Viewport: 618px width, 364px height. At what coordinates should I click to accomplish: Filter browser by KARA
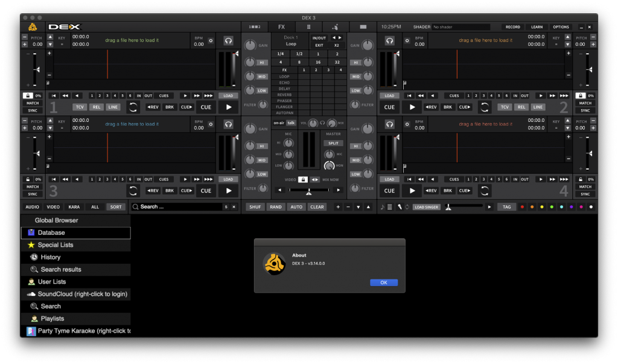(74, 206)
